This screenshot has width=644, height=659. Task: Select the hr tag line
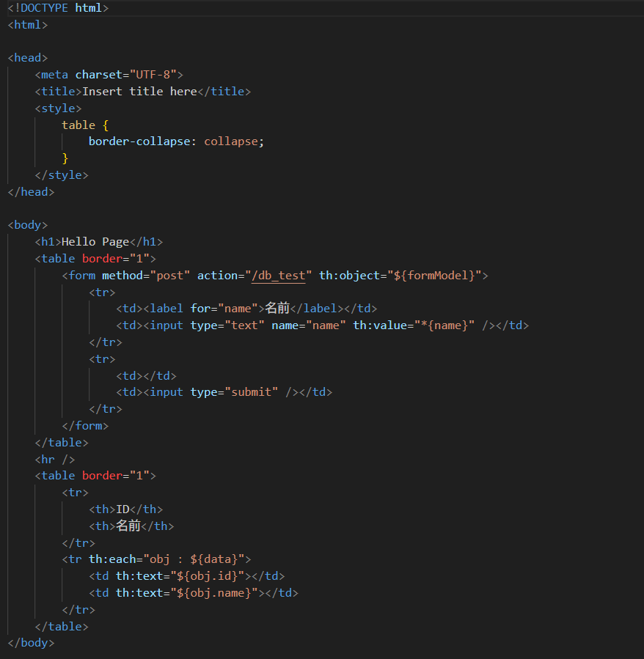tap(55, 460)
